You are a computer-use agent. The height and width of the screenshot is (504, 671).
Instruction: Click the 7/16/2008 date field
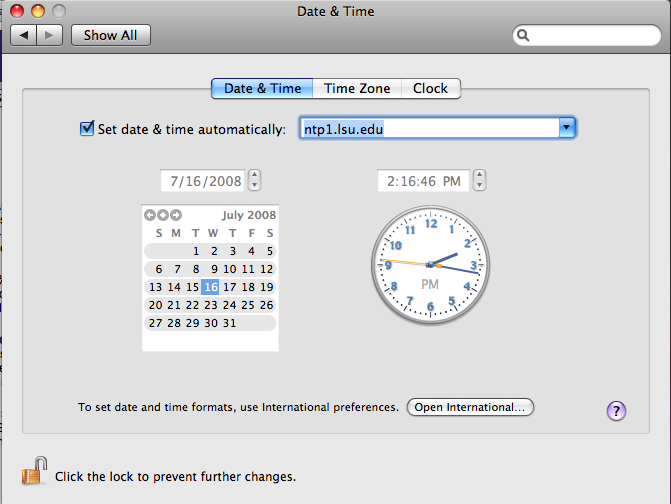point(203,181)
